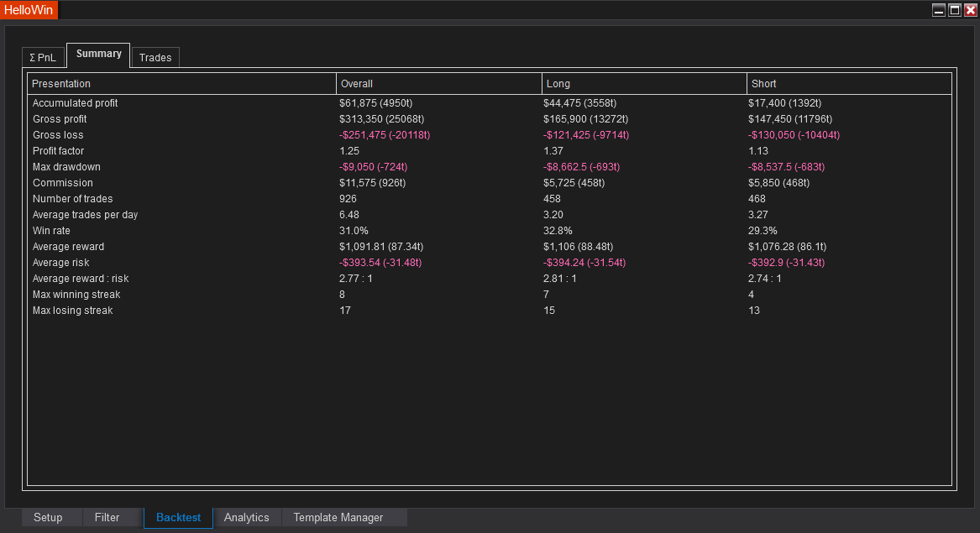980x533 pixels.
Task: Click short max losing streak 13
Action: coord(754,310)
